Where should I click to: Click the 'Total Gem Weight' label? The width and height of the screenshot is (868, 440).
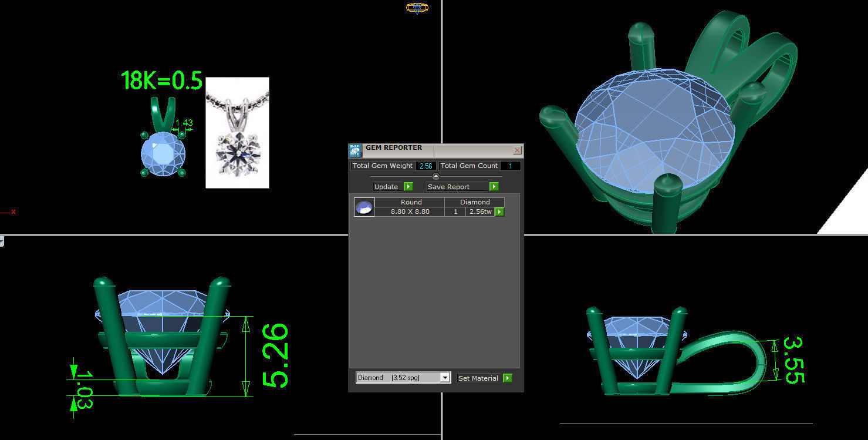tap(383, 166)
